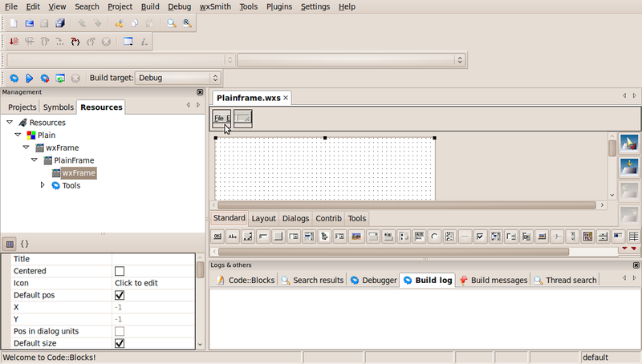Open the Thread search tab
The height and width of the screenshot is (364, 642).
pyautogui.click(x=566, y=280)
